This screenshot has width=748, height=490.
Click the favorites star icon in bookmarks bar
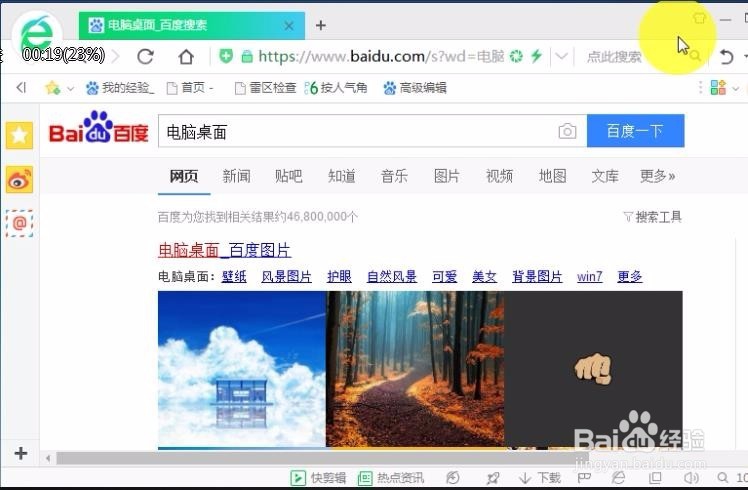52,87
